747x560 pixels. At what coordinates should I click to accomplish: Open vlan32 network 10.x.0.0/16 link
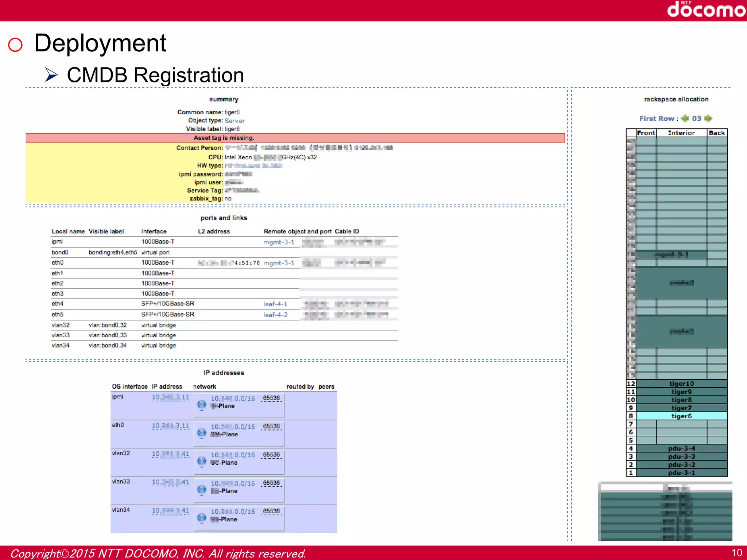[x=233, y=455]
